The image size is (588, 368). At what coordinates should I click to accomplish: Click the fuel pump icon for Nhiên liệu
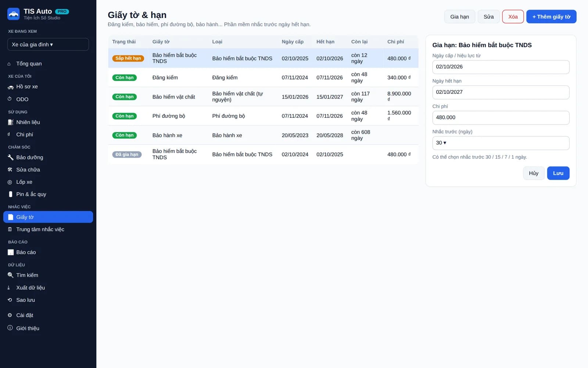[x=10, y=122]
